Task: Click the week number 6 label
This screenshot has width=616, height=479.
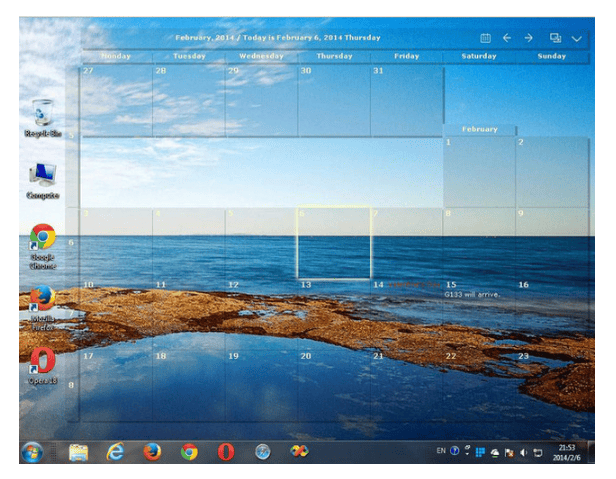Action: click(x=71, y=242)
